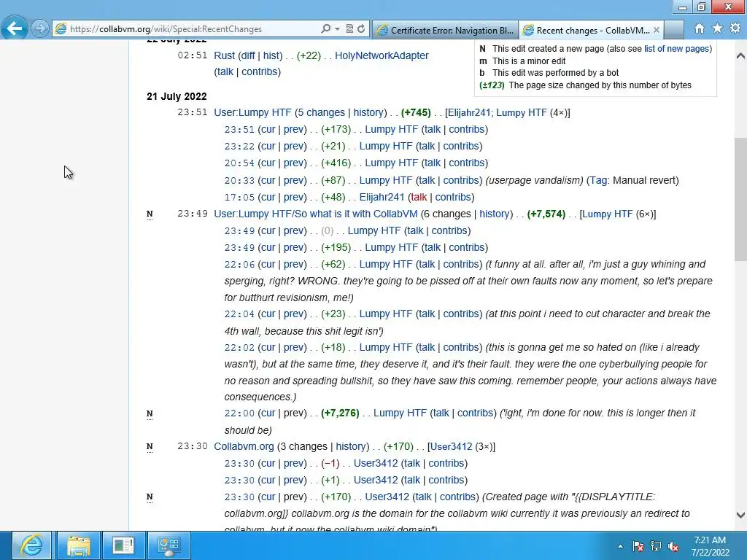
Task: Open contribs on the 17:05 Elijahr241 row
Action: 452,197
